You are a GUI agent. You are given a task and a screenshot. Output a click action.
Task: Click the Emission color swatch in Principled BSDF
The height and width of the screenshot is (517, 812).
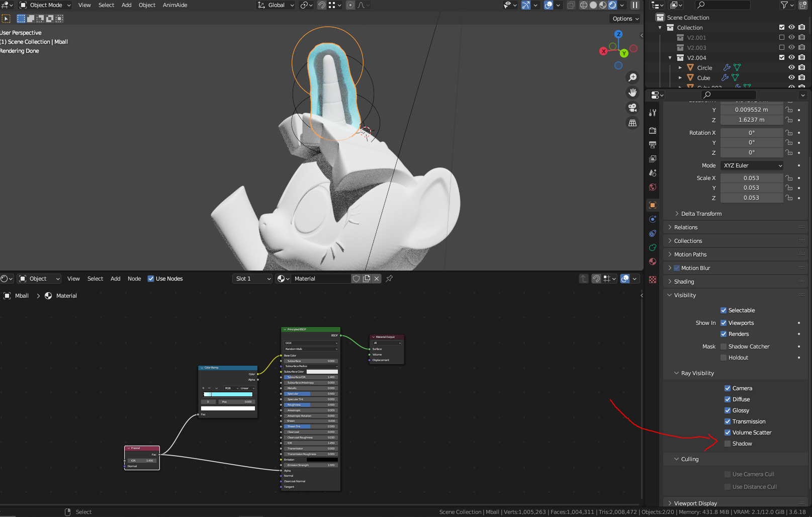coord(322,460)
